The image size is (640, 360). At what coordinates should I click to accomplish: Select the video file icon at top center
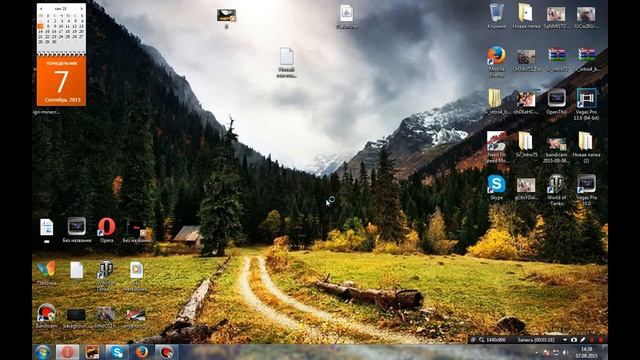click(227, 16)
